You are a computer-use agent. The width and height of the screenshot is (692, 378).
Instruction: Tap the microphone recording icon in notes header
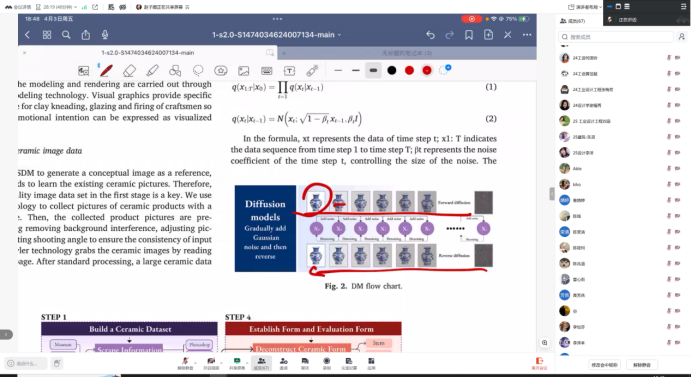coord(105,35)
